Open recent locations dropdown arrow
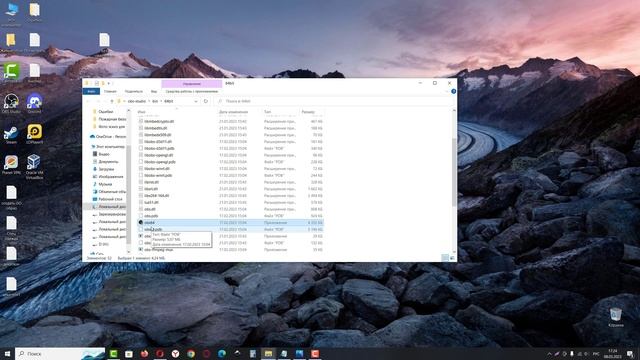 coord(105,101)
